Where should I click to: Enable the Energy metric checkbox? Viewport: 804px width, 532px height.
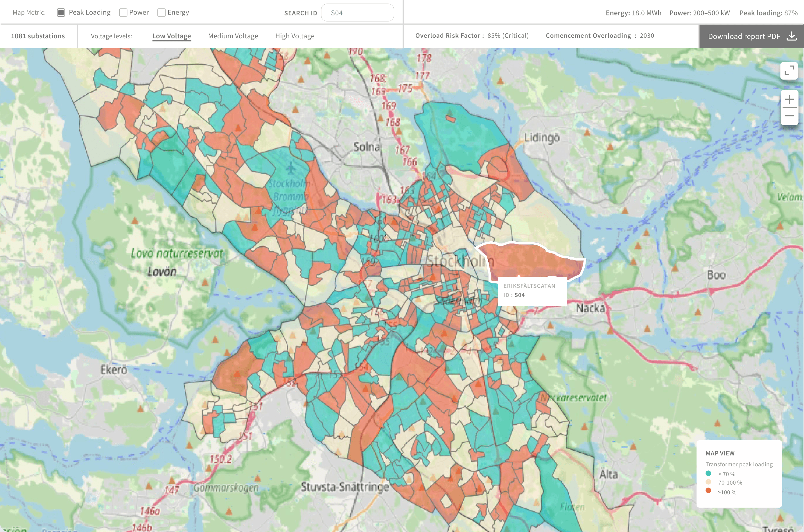tap(161, 12)
